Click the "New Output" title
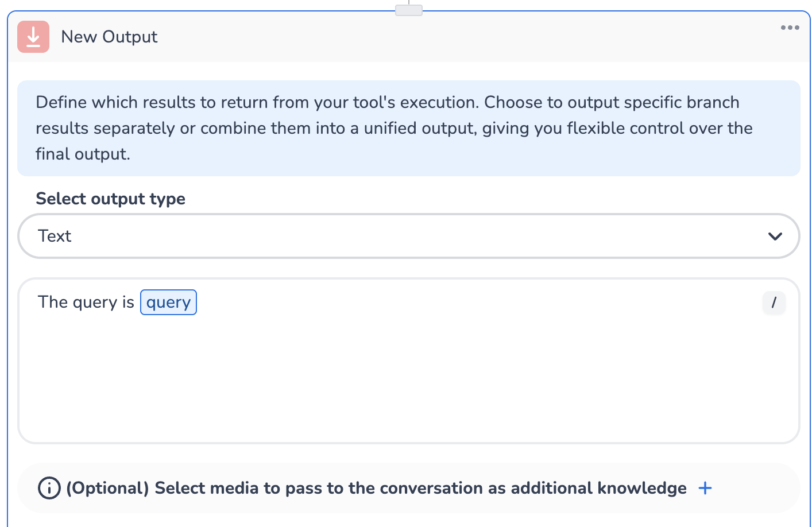 pyautogui.click(x=109, y=37)
